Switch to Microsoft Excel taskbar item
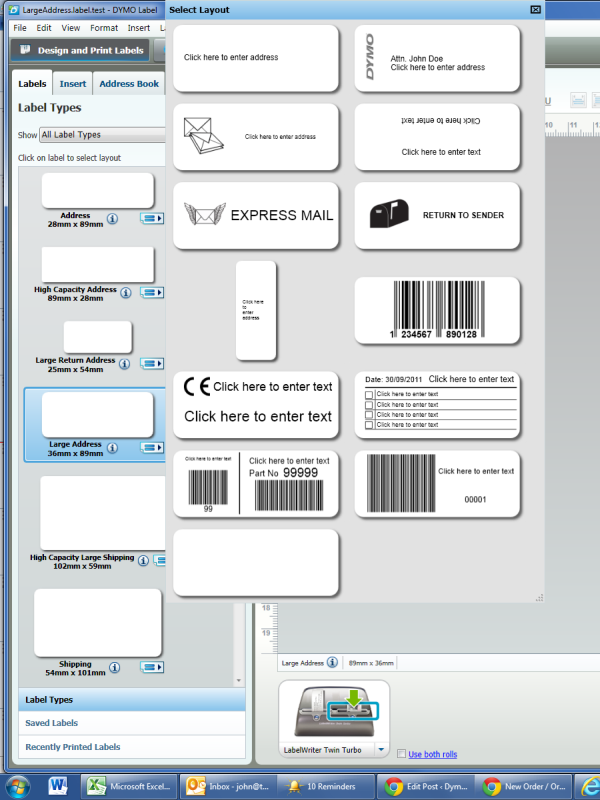 129,786
